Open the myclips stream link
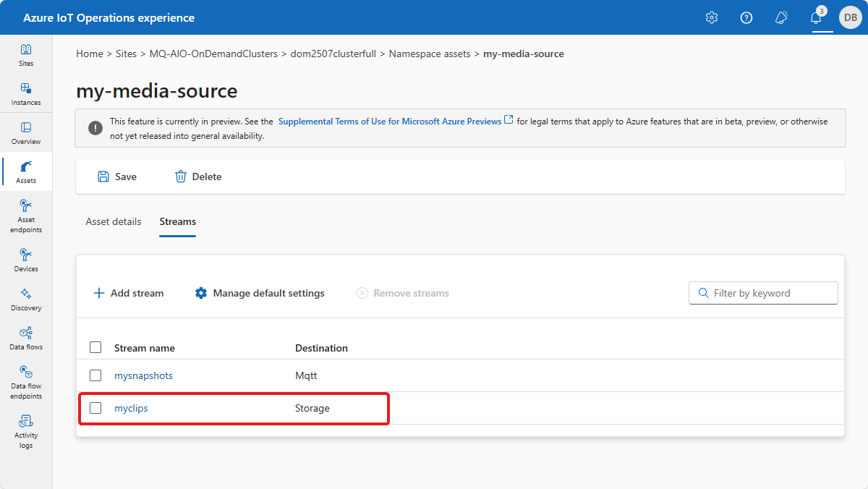 (x=131, y=408)
